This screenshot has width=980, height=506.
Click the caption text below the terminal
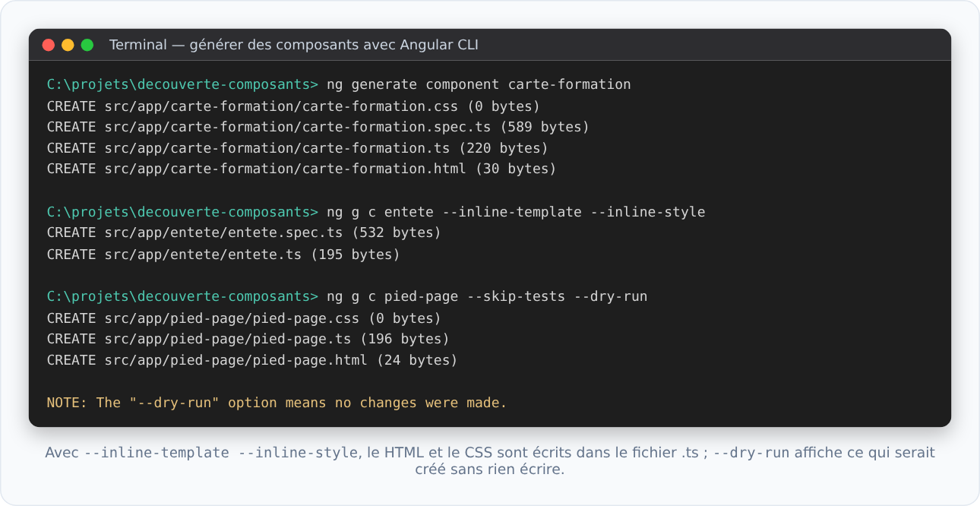(490, 460)
